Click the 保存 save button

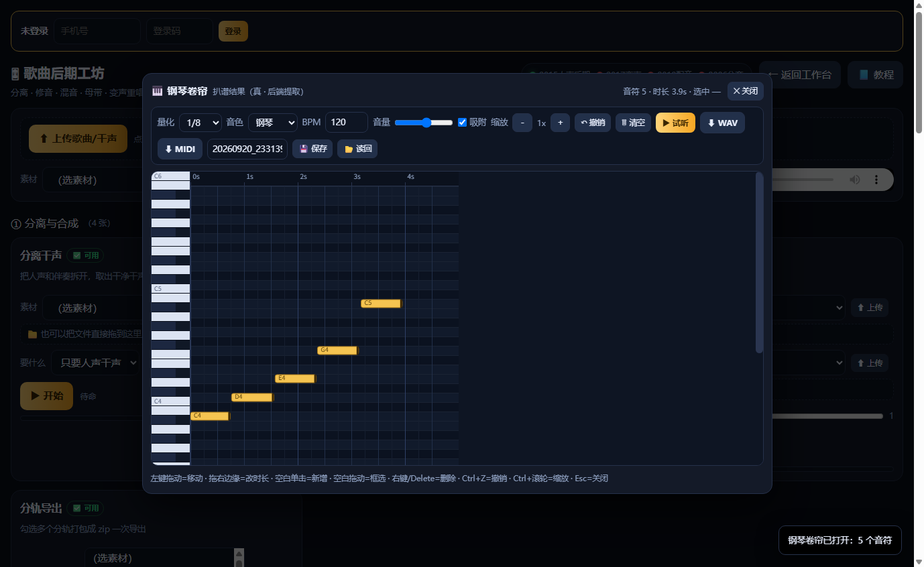point(312,149)
